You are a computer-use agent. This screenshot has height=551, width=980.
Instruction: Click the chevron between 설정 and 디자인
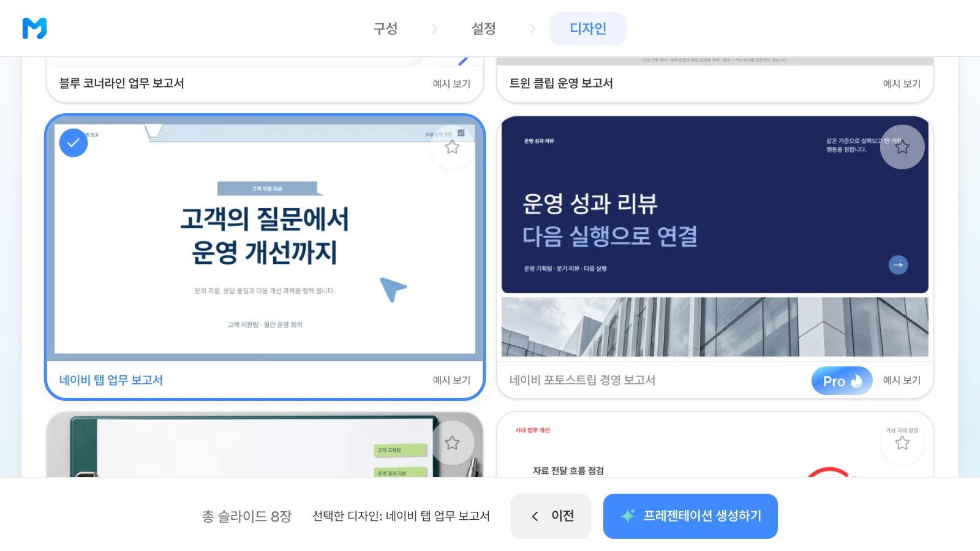[x=532, y=29]
